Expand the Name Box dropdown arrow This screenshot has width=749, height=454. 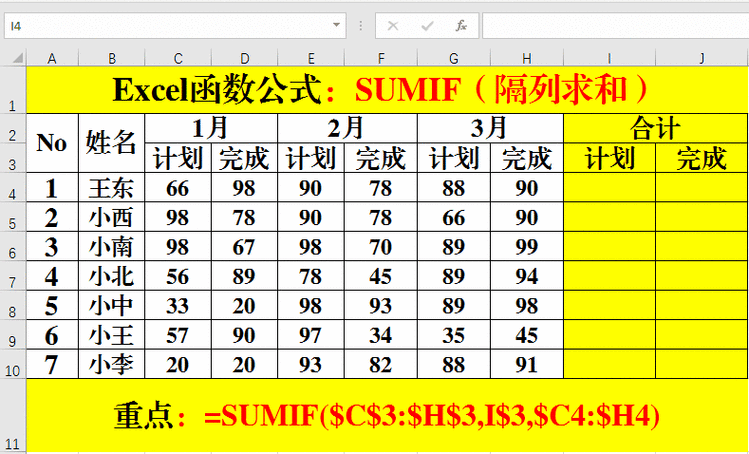336,25
